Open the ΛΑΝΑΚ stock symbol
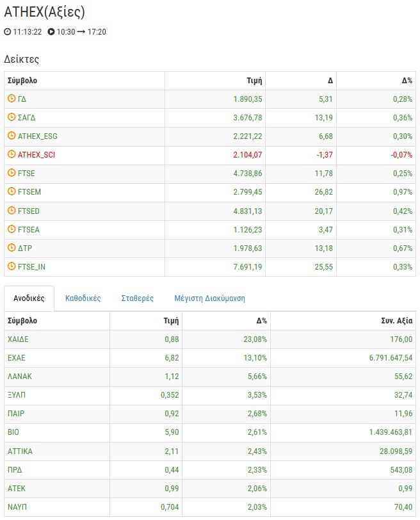The width and height of the screenshot is (420, 520). click(20, 377)
